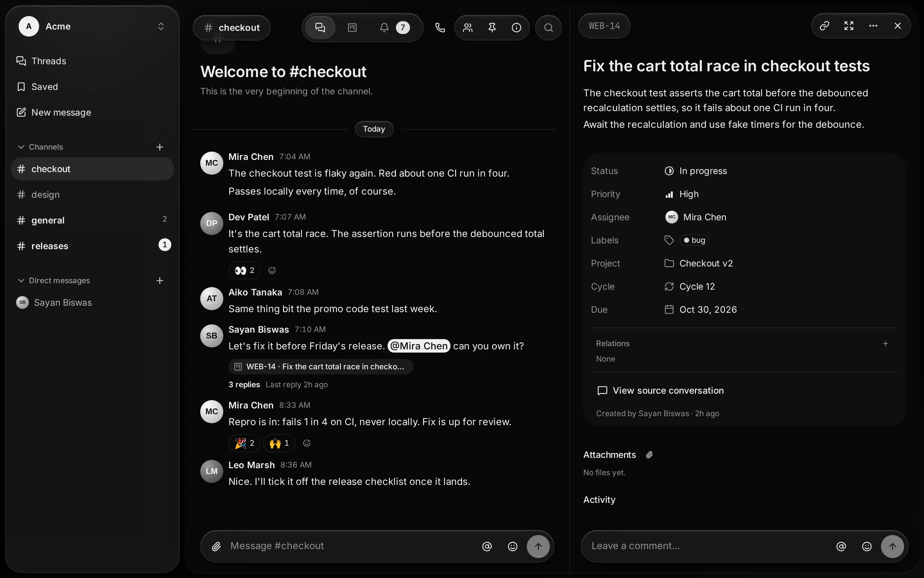Open more options menu for issue
The height and width of the screenshot is (578, 924).
[x=873, y=26]
